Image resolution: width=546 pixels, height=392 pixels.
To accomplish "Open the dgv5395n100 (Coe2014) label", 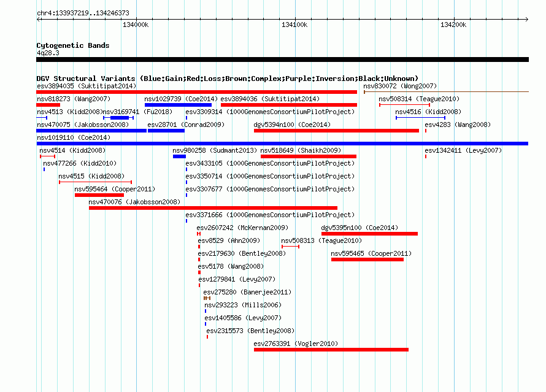I will 360,228.
